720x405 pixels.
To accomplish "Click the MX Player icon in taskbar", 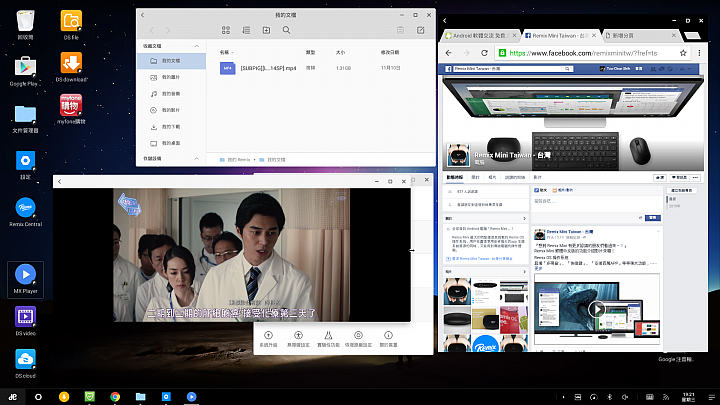I will tap(191, 397).
